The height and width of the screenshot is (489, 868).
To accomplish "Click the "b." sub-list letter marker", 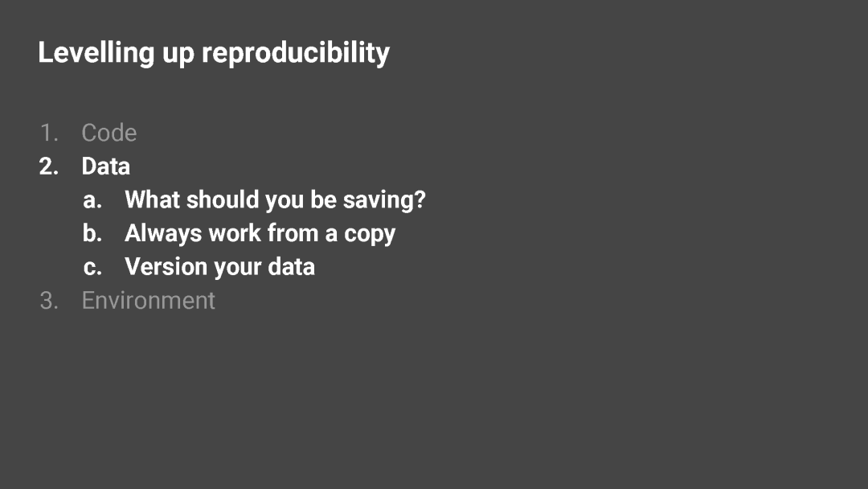I will [92, 233].
